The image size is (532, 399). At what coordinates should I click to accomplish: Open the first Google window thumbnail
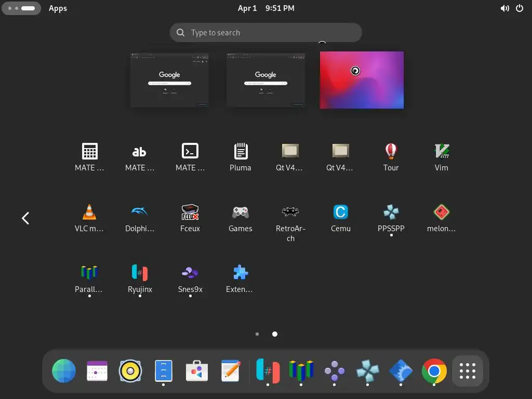pos(169,80)
